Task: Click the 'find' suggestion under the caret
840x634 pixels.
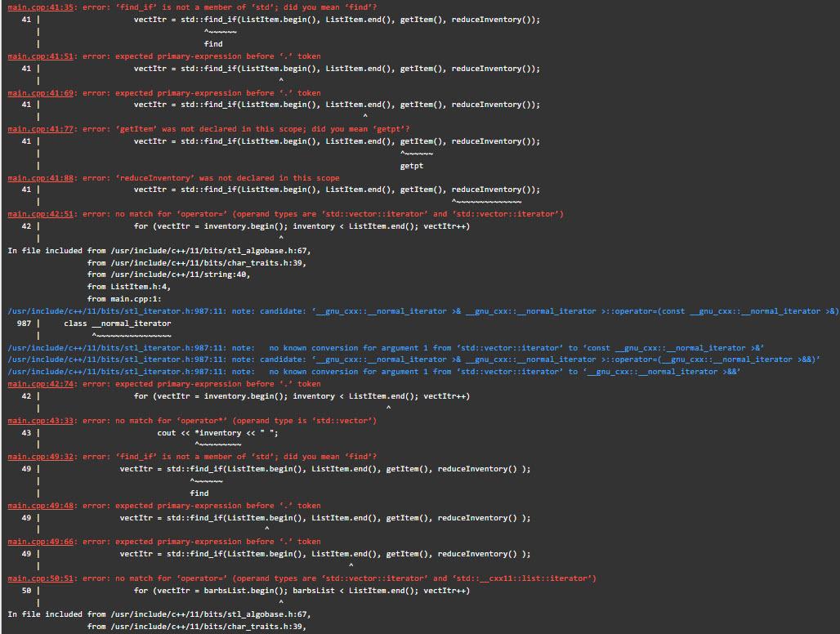Action: 212,43
